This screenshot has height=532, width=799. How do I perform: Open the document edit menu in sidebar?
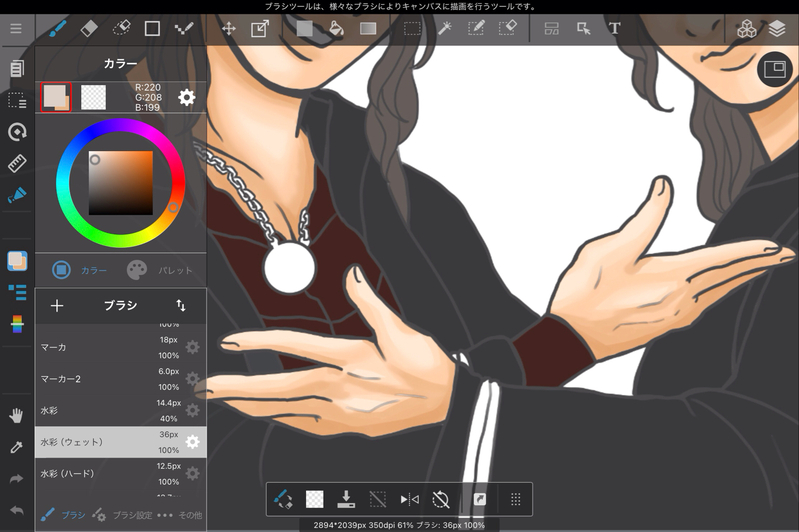(x=16, y=68)
